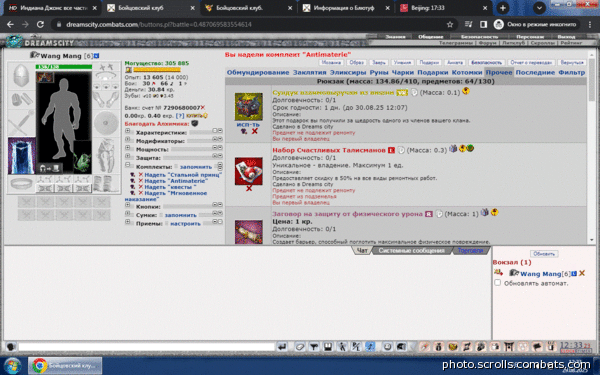Click the necklace equipment slot
Image resolution: width=600 pixels, height=375 pixels.
pos(106,76)
